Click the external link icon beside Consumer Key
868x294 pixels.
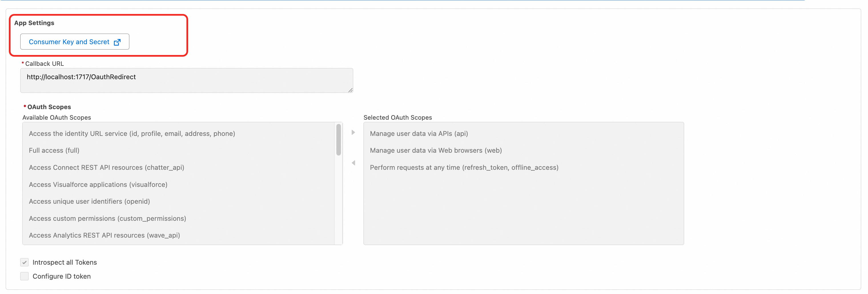pos(117,42)
